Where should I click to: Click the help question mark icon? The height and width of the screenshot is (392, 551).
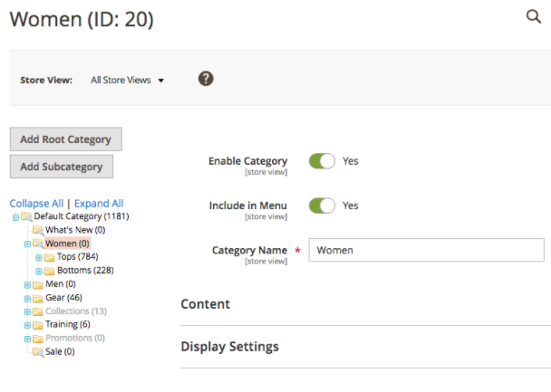click(x=206, y=79)
